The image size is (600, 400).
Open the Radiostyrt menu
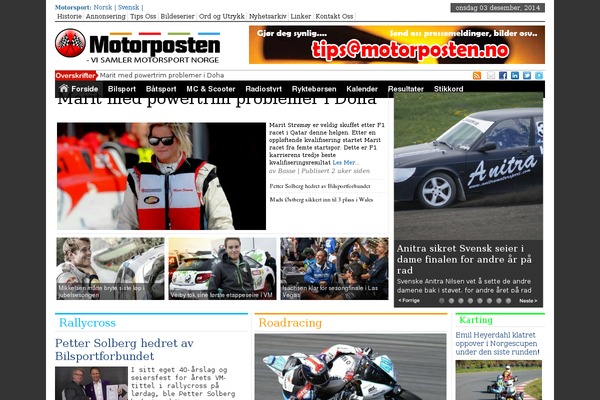(264, 89)
